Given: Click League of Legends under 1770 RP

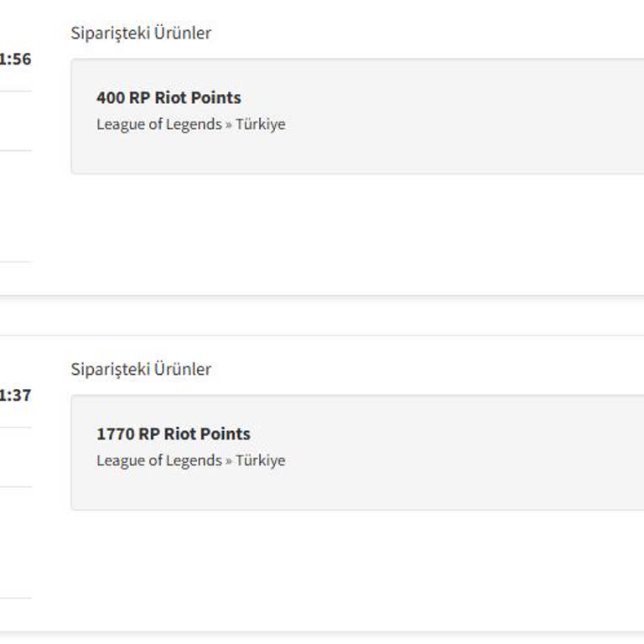Looking at the screenshot, I should point(158,461).
